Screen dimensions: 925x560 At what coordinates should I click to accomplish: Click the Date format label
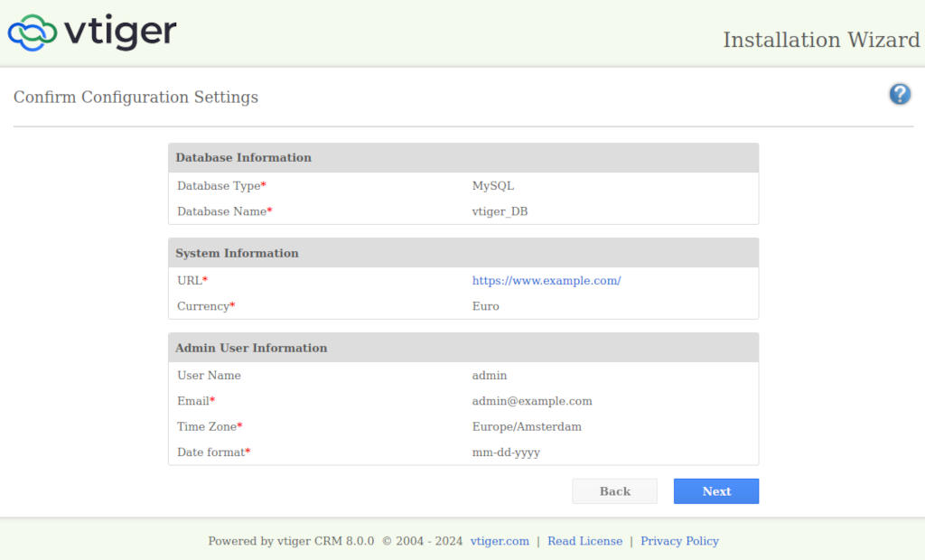tap(213, 452)
